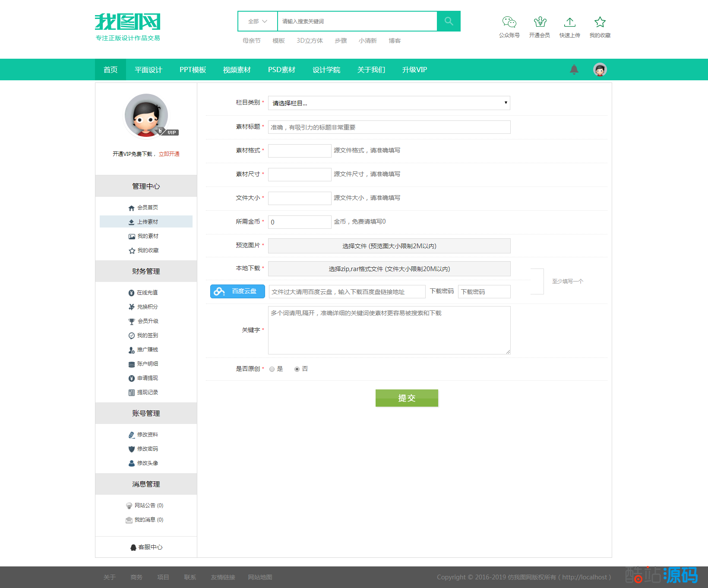Select the 否 radio for 是否原创
This screenshot has height=588, width=708.
click(x=297, y=369)
